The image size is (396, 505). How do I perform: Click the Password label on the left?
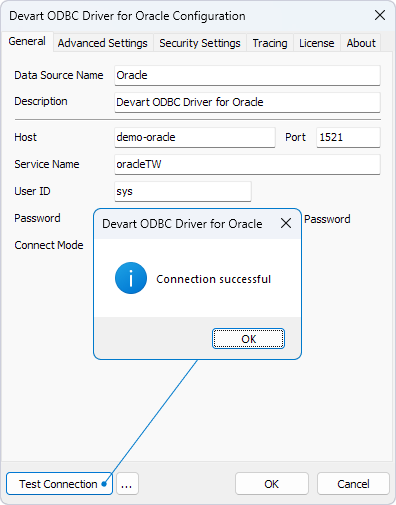pyautogui.click(x=37, y=218)
